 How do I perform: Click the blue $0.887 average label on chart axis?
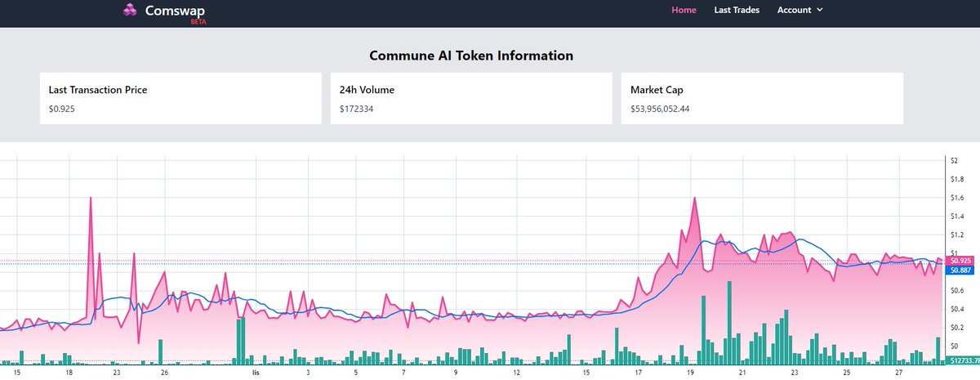pyautogui.click(x=959, y=269)
